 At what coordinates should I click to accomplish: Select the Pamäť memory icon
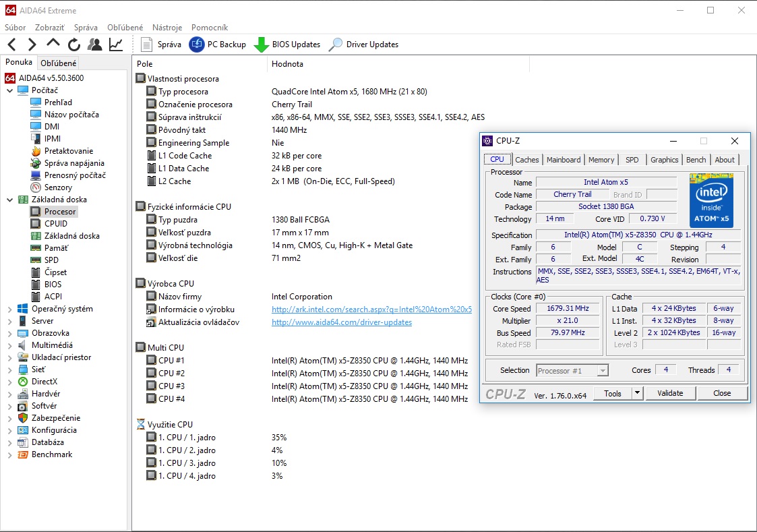pos(36,247)
